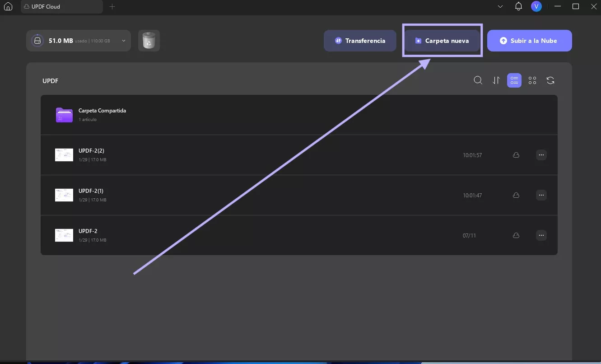Select the Carpeta Compartida name text
The width and height of the screenshot is (601, 364).
click(102, 111)
